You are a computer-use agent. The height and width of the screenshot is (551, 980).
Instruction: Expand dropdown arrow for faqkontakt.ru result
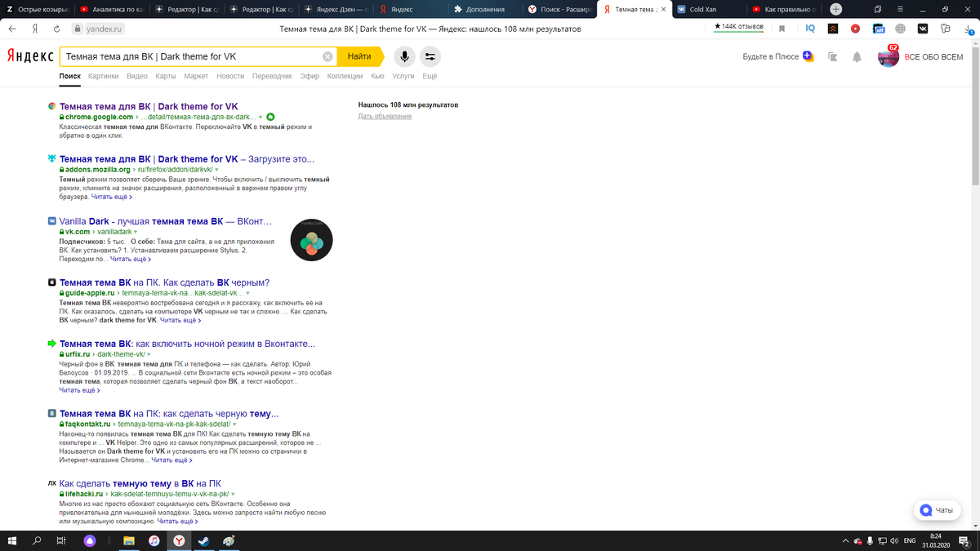point(234,424)
